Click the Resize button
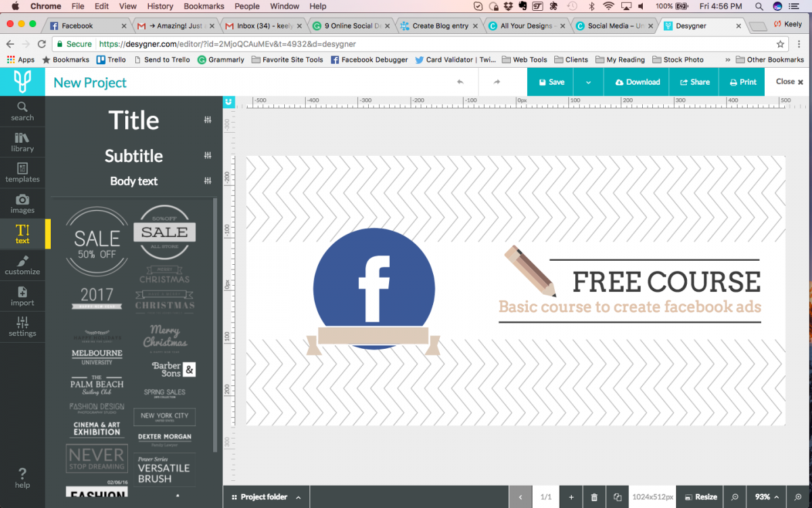 click(700, 497)
